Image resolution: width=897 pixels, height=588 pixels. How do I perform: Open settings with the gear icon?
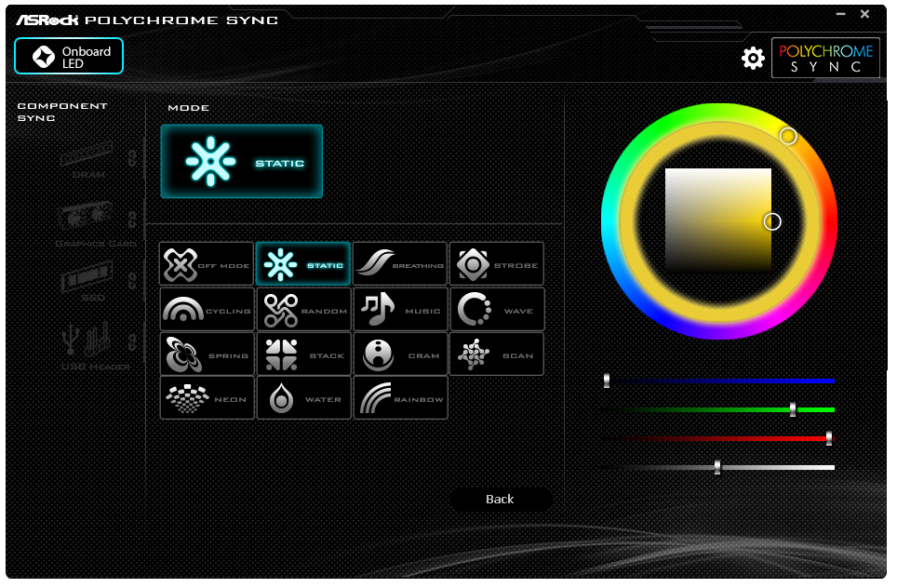click(753, 58)
